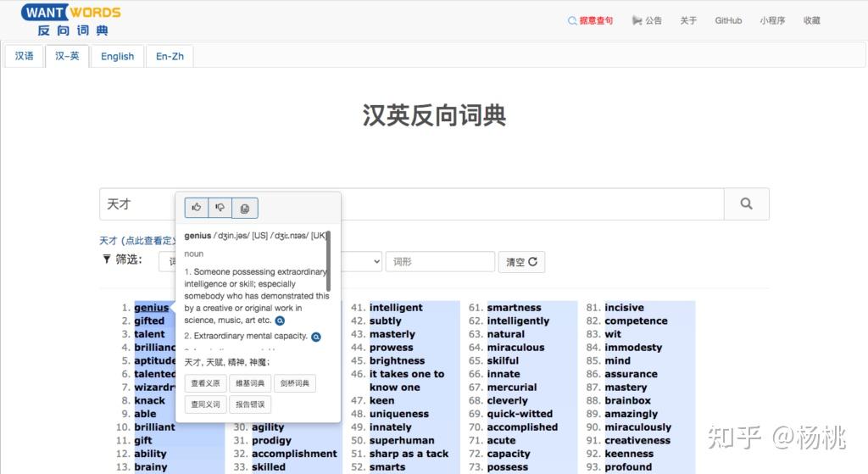Image resolution: width=868 pixels, height=474 pixels.
Task: Click the 维基词典 button
Action: [x=250, y=383]
